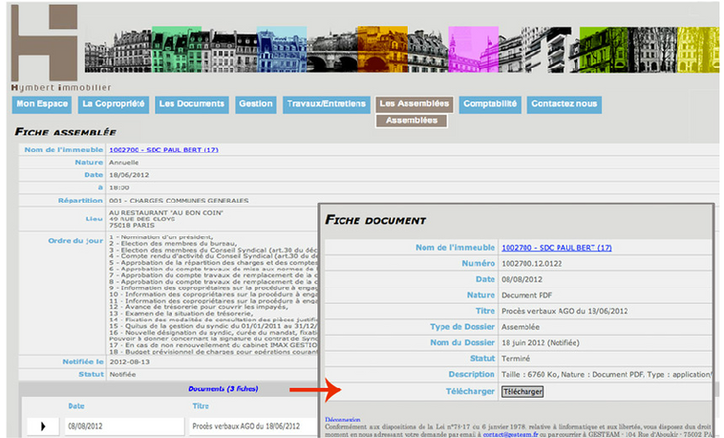The height and width of the screenshot is (438, 724).
Task: Sort documents by Date column
Action: (x=76, y=406)
